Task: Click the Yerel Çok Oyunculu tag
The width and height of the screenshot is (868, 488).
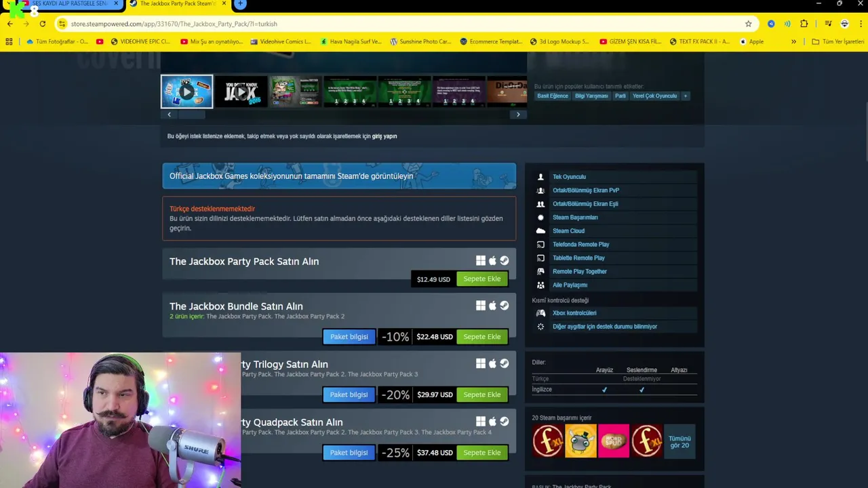Action: 654,96
